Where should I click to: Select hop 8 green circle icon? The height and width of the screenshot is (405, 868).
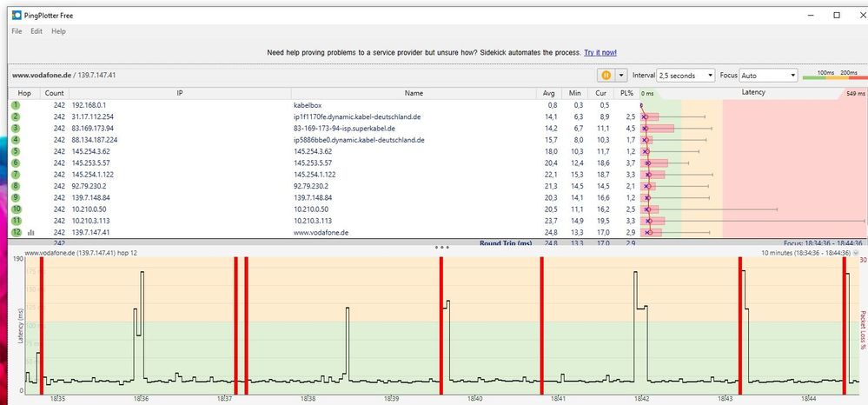[x=16, y=186]
